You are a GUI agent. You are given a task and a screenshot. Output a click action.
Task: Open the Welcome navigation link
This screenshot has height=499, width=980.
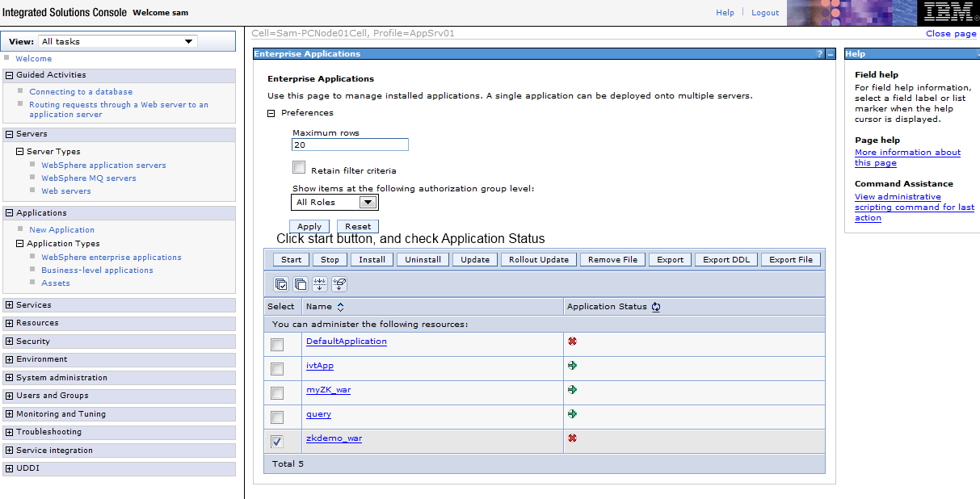[x=33, y=59]
